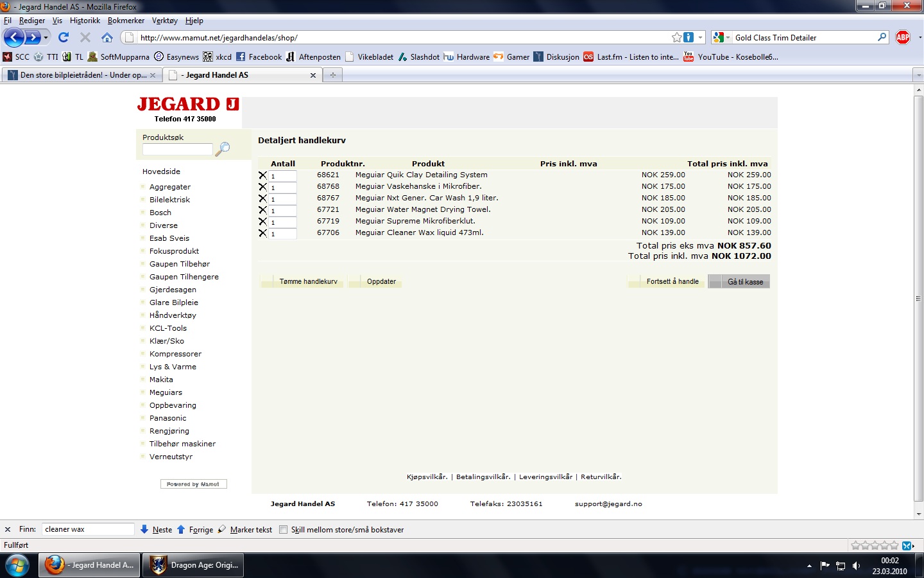Open the Fil menu

tap(8, 21)
